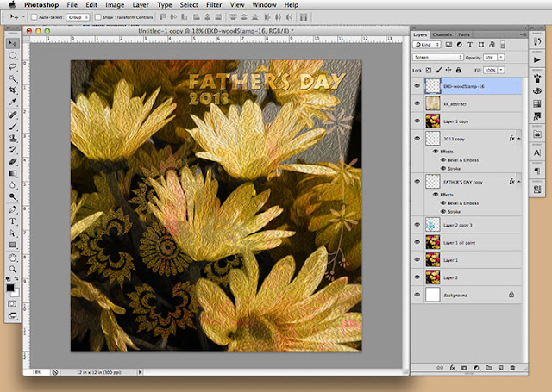Hide the kk_abstract layer
The height and width of the screenshot is (392, 552).
click(x=418, y=103)
